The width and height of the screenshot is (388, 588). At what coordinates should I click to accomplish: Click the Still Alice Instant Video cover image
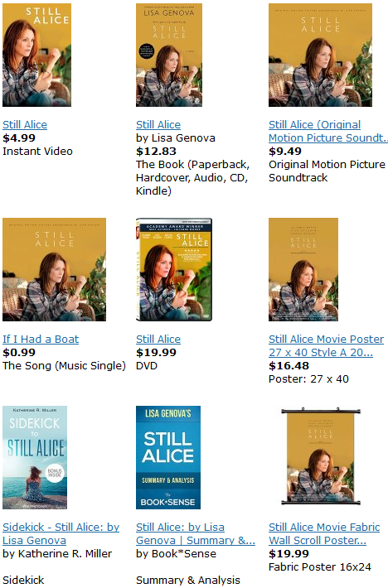(36, 55)
